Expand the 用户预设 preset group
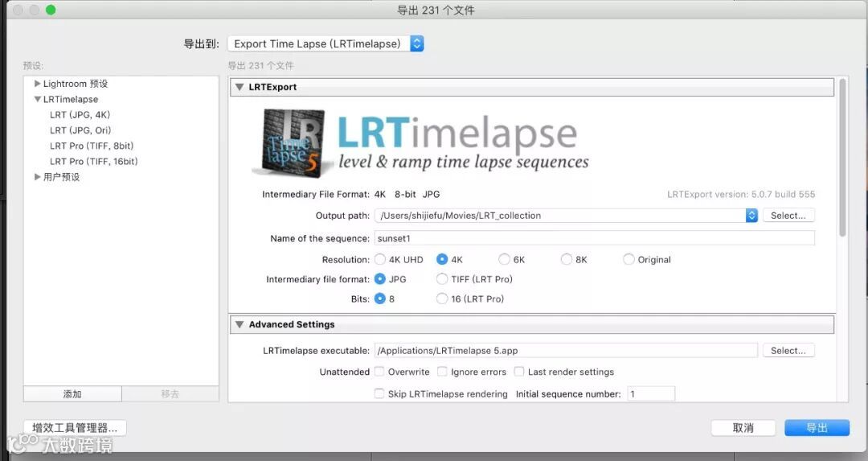The height and width of the screenshot is (461, 868). (37, 177)
